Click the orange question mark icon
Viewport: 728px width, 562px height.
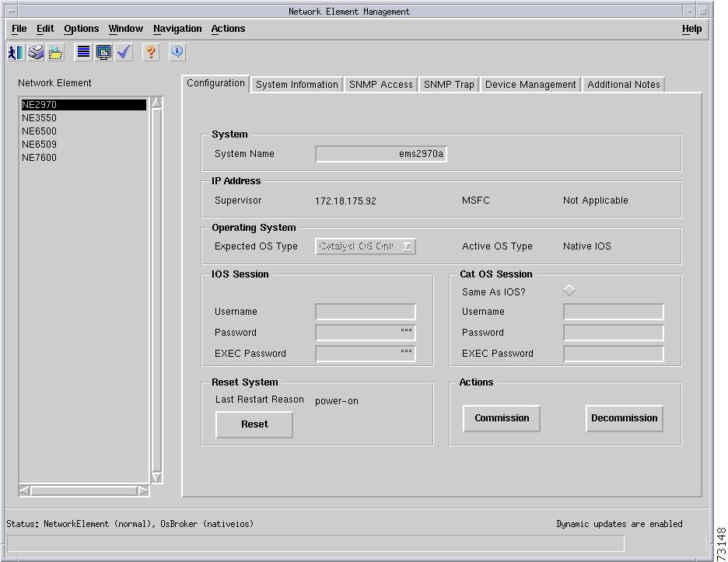click(150, 52)
